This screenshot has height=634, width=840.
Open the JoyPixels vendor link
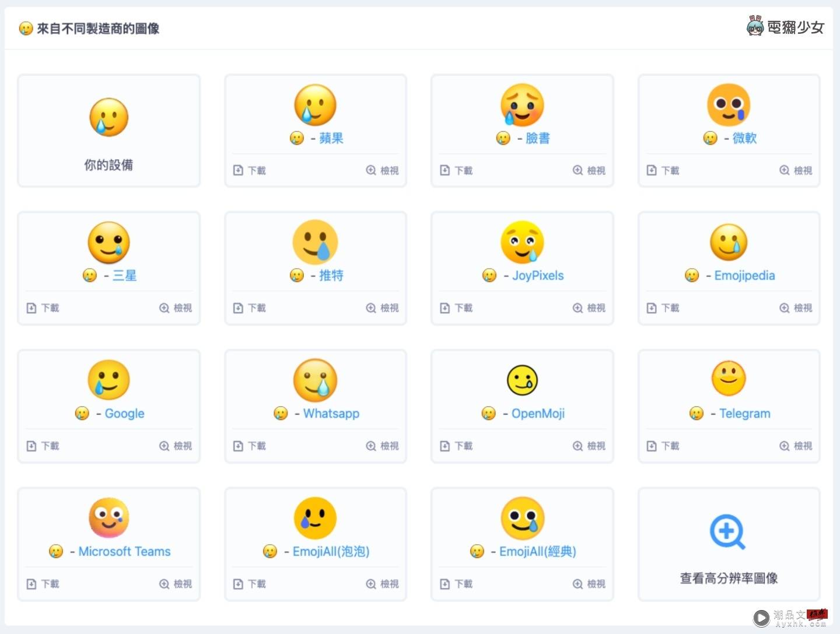click(538, 275)
